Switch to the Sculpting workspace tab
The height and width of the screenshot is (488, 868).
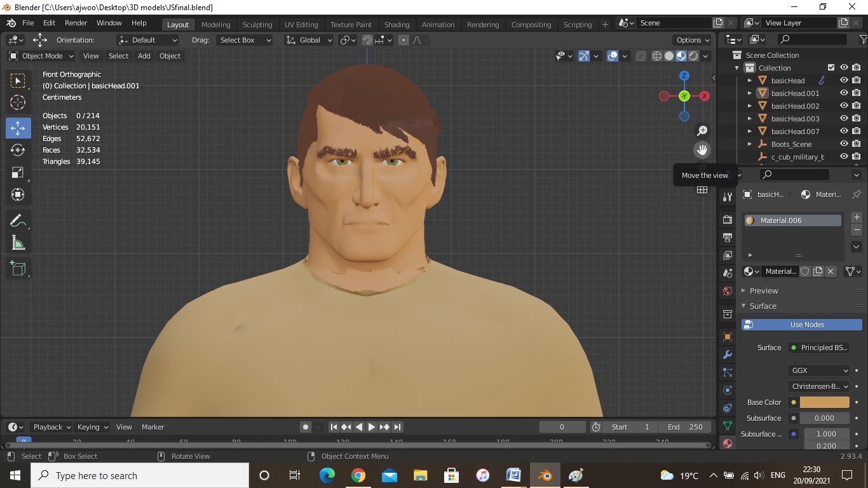[257, 25]
